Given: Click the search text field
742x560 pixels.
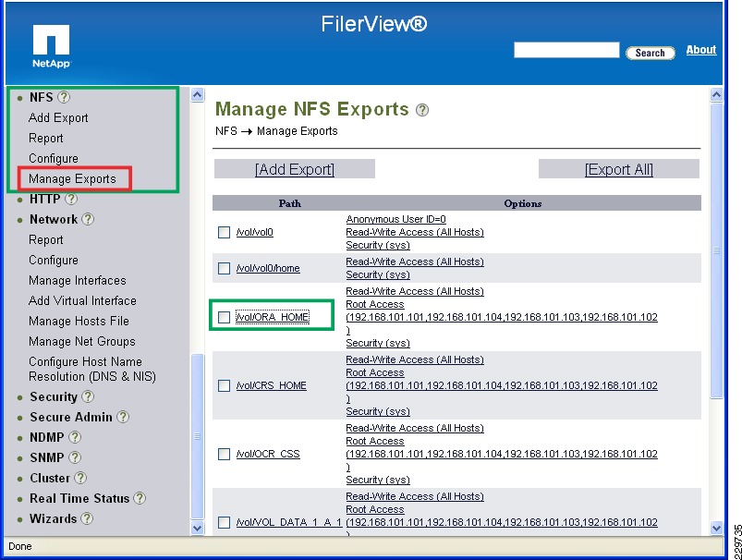Looking at the screenshot, I should [x=566, y=50].
